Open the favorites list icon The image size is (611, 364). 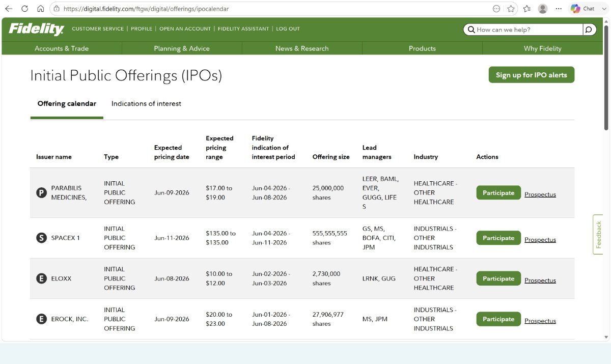[527, 9]
